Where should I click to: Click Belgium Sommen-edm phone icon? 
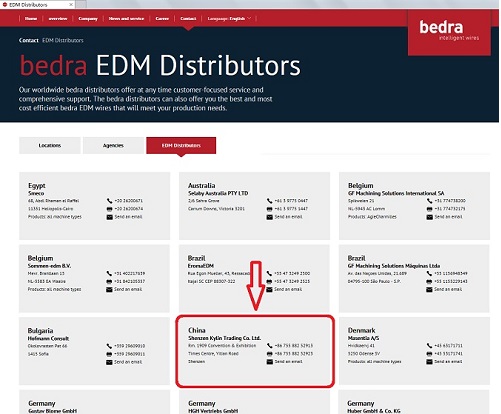point(109,273)
